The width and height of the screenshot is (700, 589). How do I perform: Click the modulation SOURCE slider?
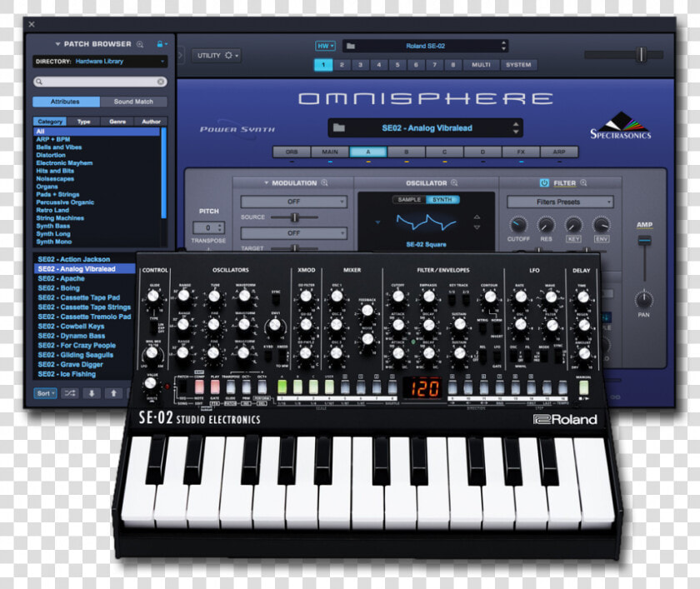(295, 217)
